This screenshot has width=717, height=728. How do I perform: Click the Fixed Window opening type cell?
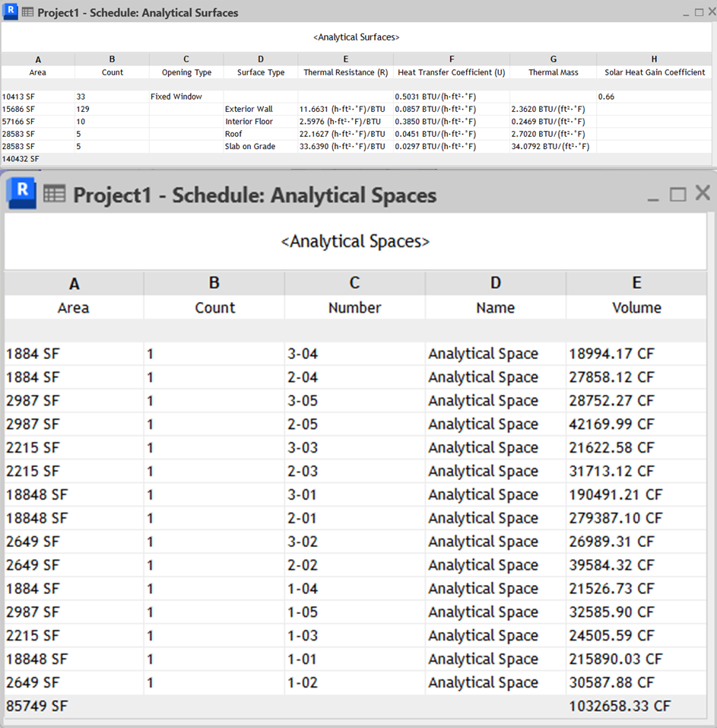(x=176, y=97)
